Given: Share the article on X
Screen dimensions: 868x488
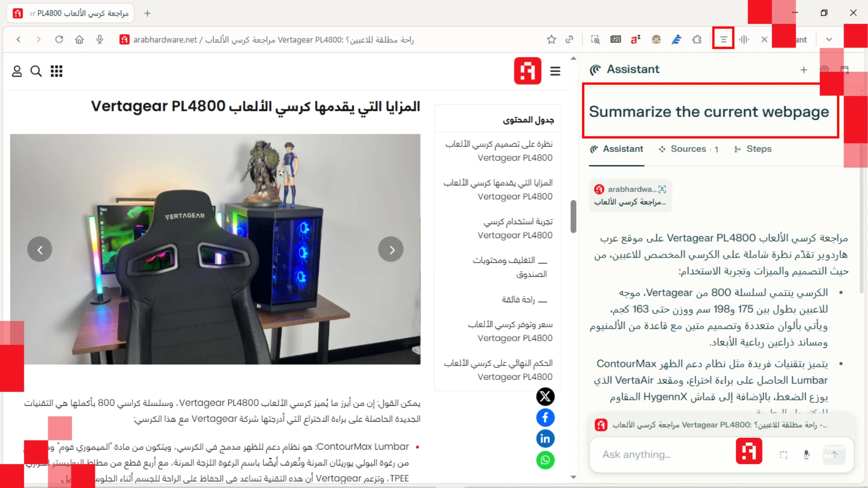Looking at the screenshot, I should point(545,397).
